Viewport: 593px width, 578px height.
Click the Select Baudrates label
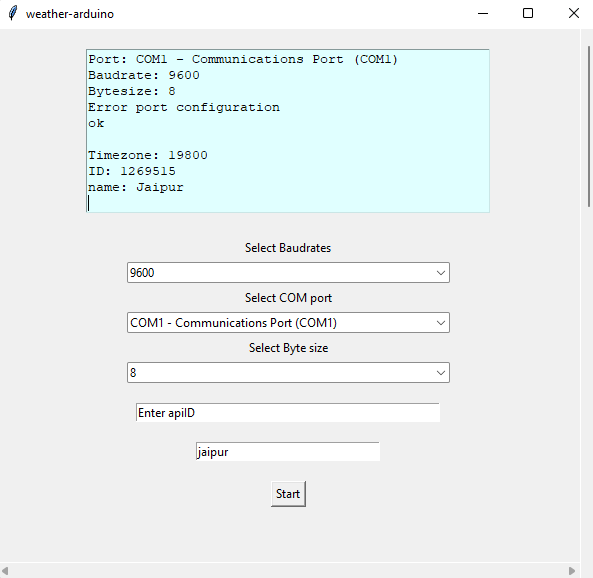tap(288, 248)
